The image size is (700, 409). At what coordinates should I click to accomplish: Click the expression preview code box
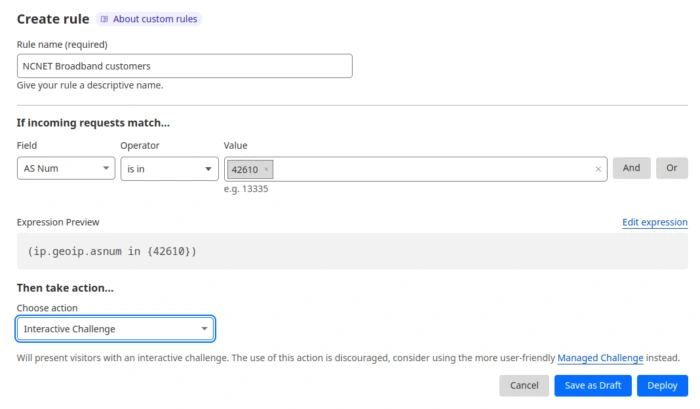352,251
